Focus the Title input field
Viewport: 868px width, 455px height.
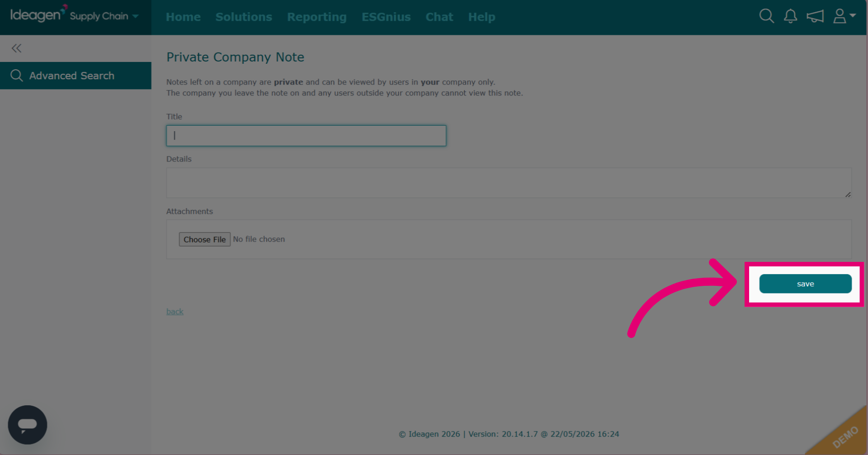pyautogui.click(x=306, y=136)
